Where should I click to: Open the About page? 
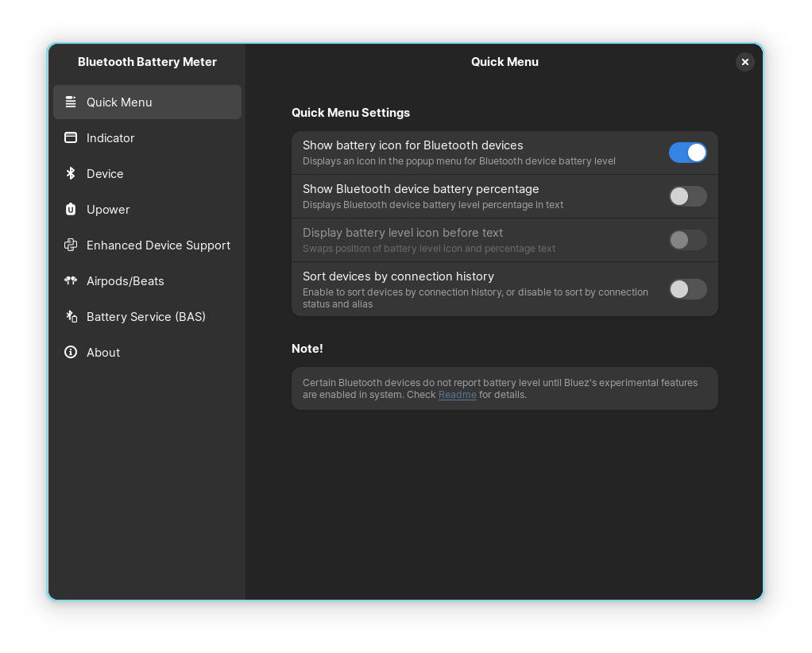147,352
